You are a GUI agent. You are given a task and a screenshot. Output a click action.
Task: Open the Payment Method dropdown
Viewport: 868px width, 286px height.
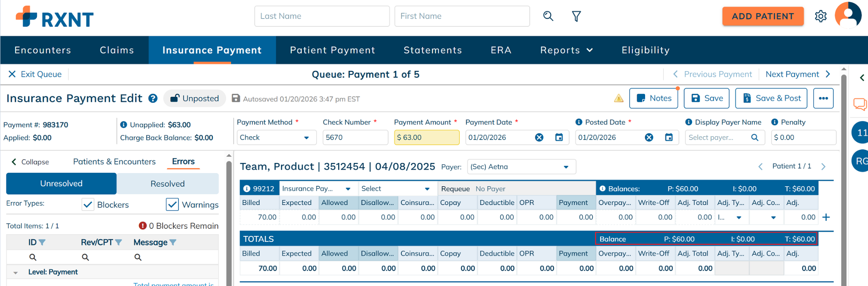(275, 137)
